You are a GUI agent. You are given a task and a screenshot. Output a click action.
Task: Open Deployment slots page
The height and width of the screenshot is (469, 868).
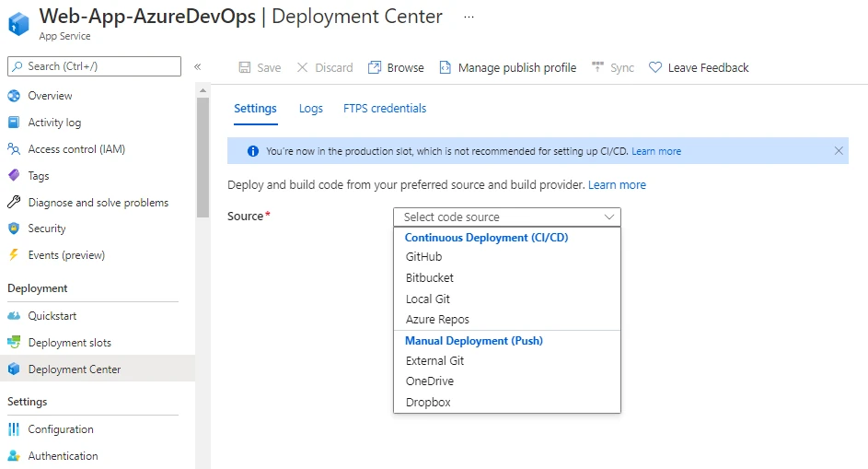pyautogui.click(x=70, y=343)
